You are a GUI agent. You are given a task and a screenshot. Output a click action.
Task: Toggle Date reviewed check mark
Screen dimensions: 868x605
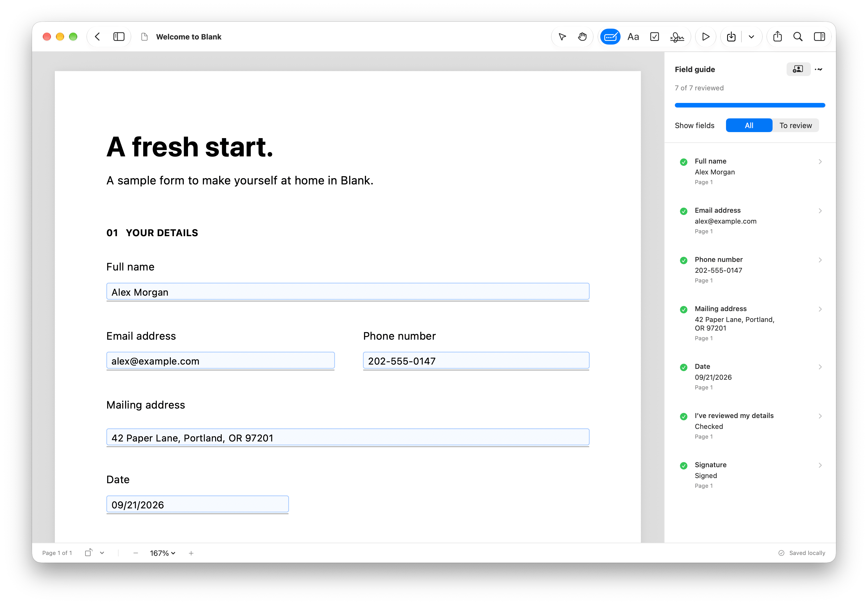click(683, 367)
